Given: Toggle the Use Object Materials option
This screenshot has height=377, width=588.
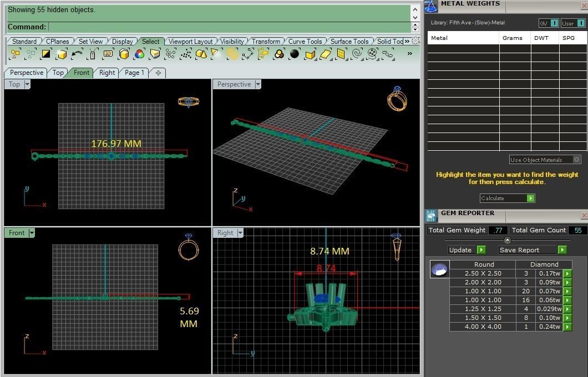Looking at the screenshot, I should pos(577,160).
